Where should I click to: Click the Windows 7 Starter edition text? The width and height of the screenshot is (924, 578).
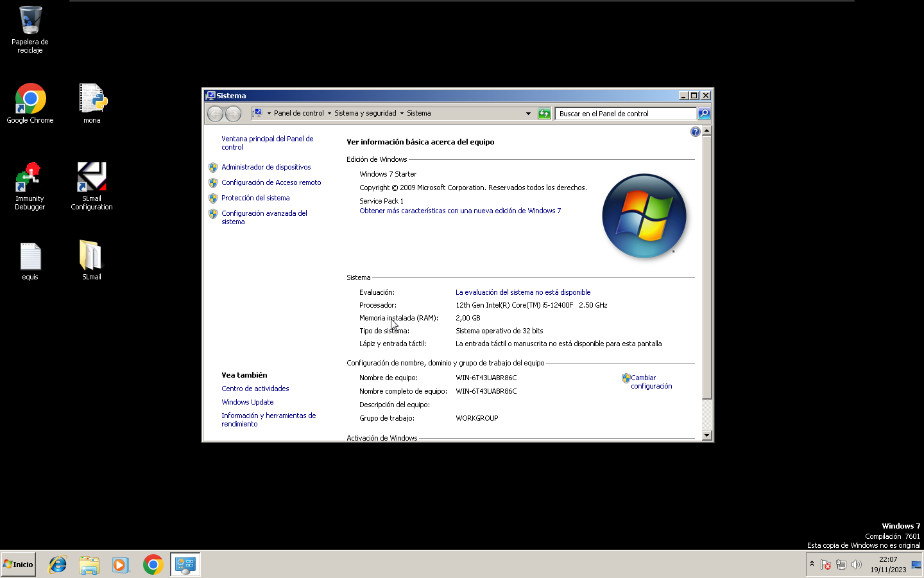coord(388,174)
